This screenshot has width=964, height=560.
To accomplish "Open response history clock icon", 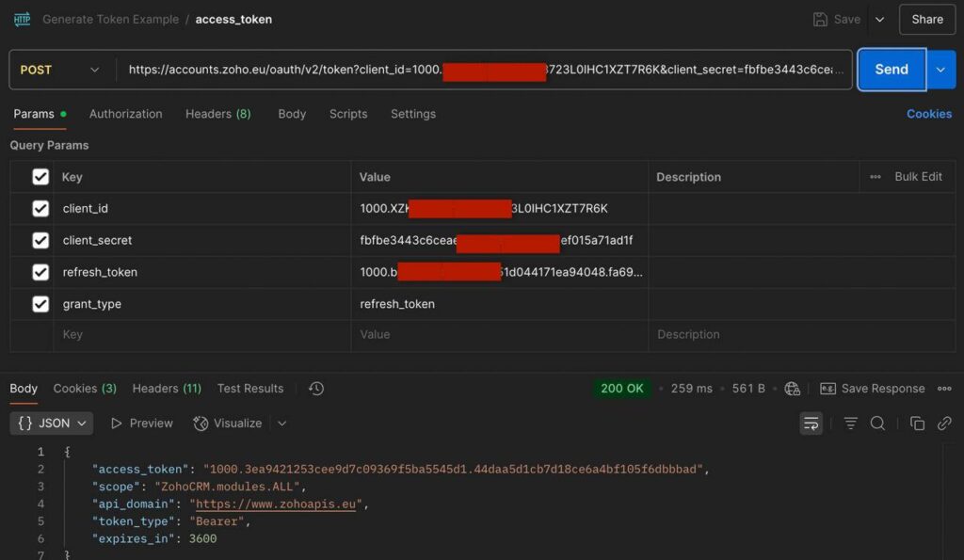I will [316, 389].
